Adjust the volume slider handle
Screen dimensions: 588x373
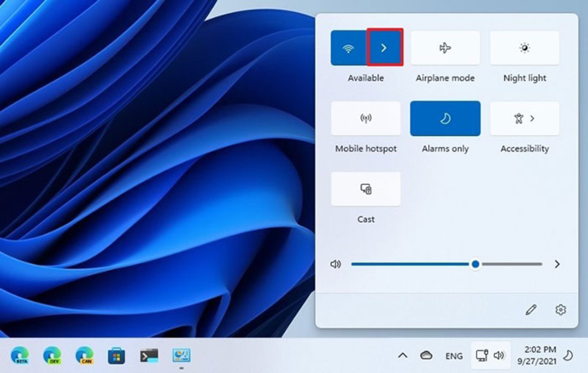pyautogui.click(x=475, y=264)
